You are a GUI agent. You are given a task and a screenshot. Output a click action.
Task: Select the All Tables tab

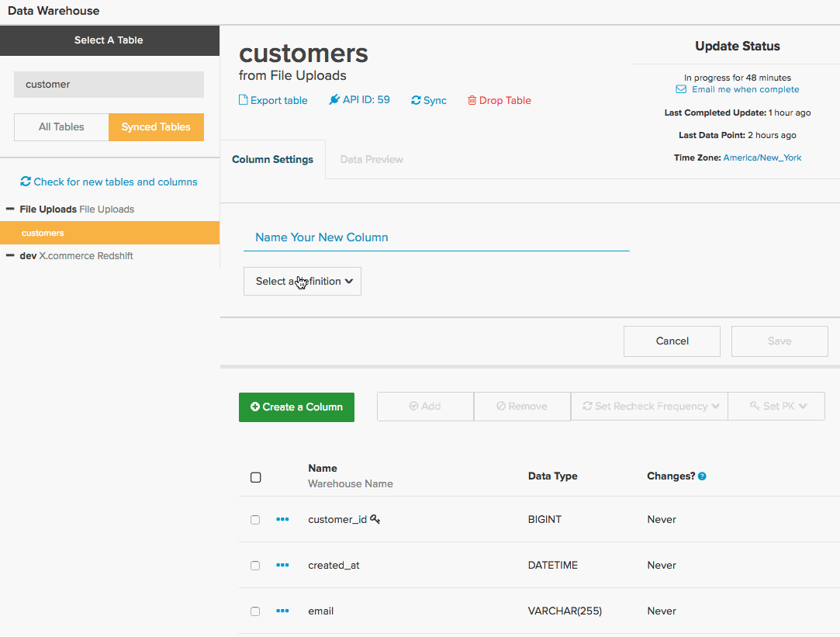point(60,126)
